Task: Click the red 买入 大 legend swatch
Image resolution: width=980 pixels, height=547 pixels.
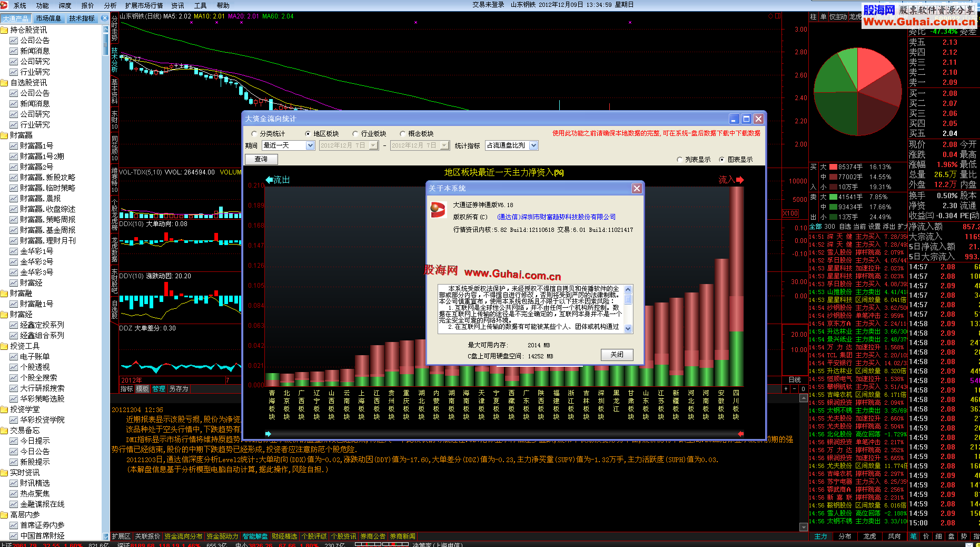Action: tap(833, 167)
